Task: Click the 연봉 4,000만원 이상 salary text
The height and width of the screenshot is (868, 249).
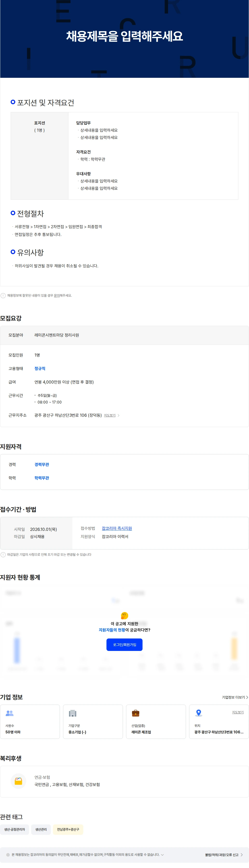Action: pos(64,382)
